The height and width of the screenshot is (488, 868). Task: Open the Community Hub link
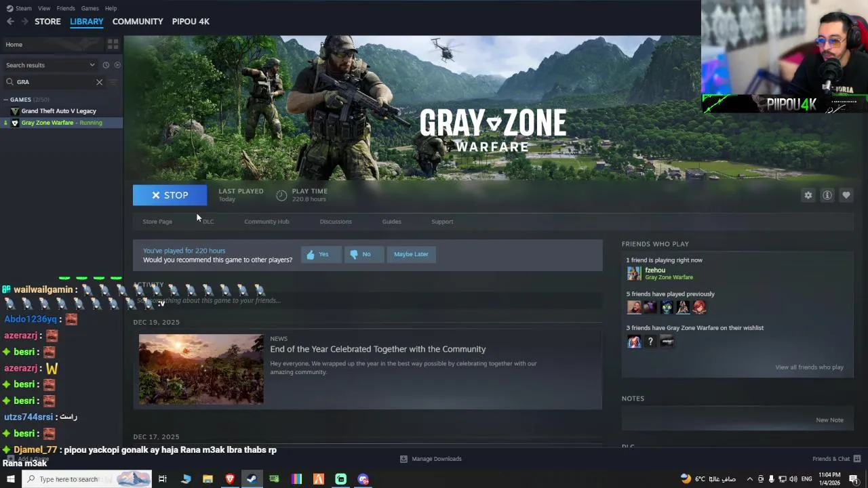[267, 222]
